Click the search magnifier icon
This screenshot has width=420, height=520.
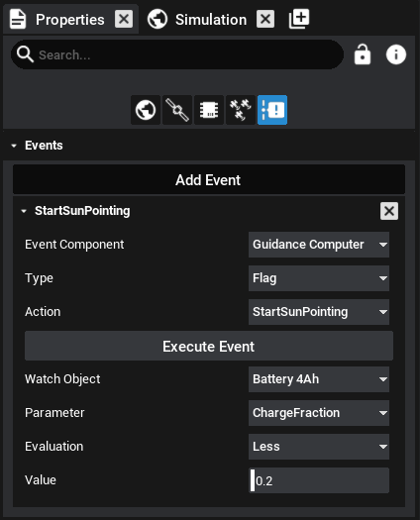click(25, 54)
